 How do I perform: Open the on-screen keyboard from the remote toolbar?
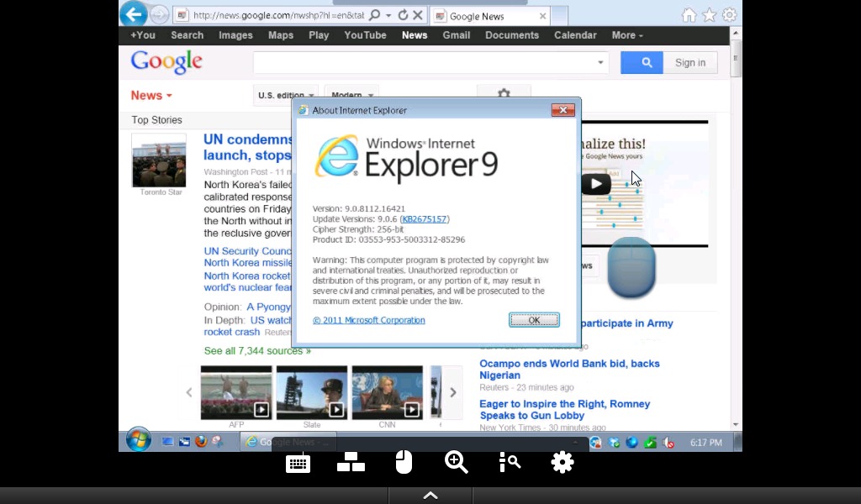pyautogui.click(x=298, y=464)
